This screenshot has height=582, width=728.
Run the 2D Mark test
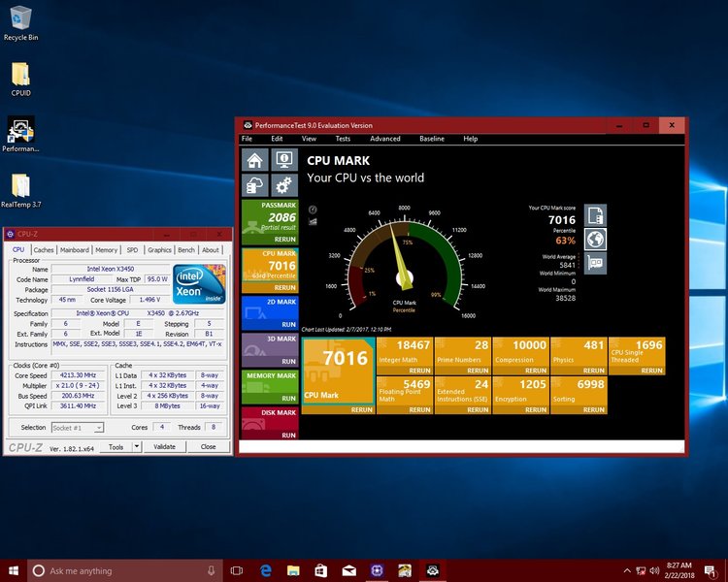(x=288, y=324)
